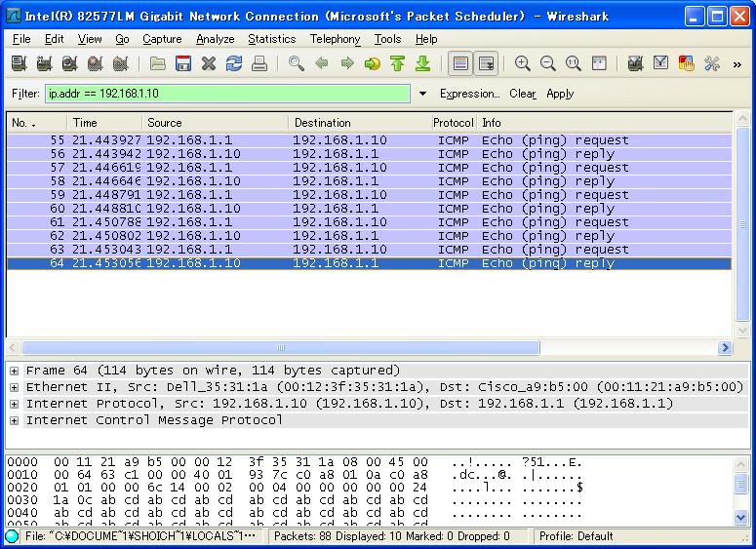Click right arrow of horizontal scrollbar
This screenshot has width=756, height=549.
[725, 348]
